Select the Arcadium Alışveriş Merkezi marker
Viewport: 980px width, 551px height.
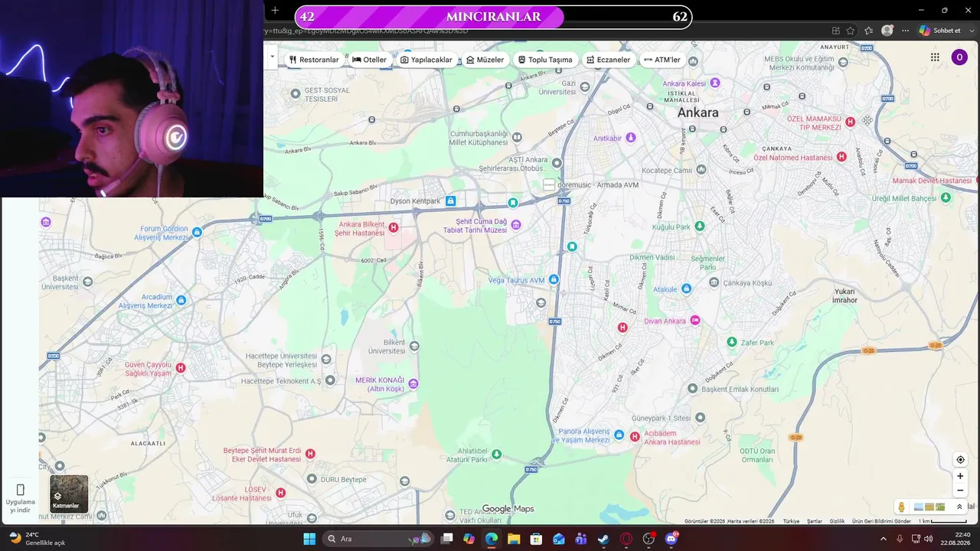pos(181,300)
